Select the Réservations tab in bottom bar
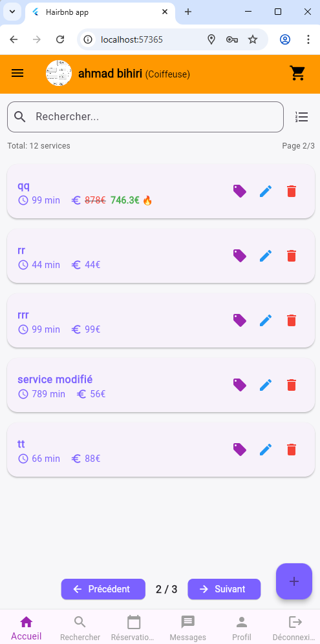The width and height of the screenshot is (320, 644). pos(133,628)
